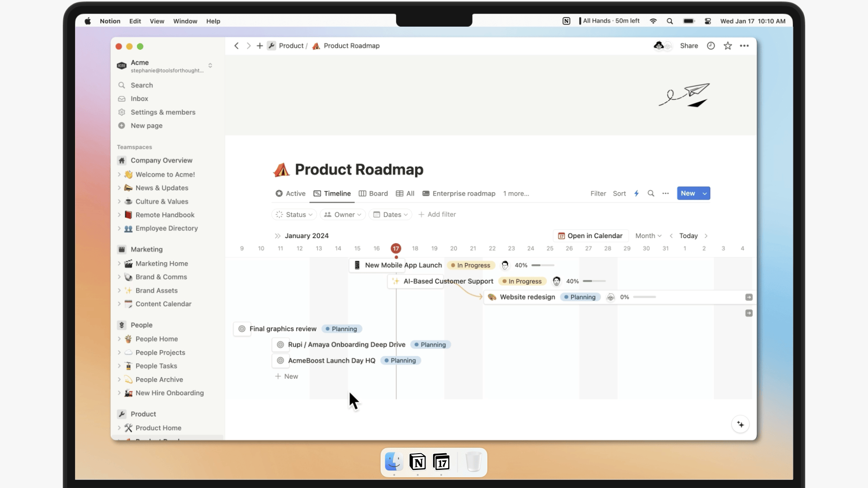
Task: Click the AcmeBoost Launch Day HQ icon
Action: 280,361
